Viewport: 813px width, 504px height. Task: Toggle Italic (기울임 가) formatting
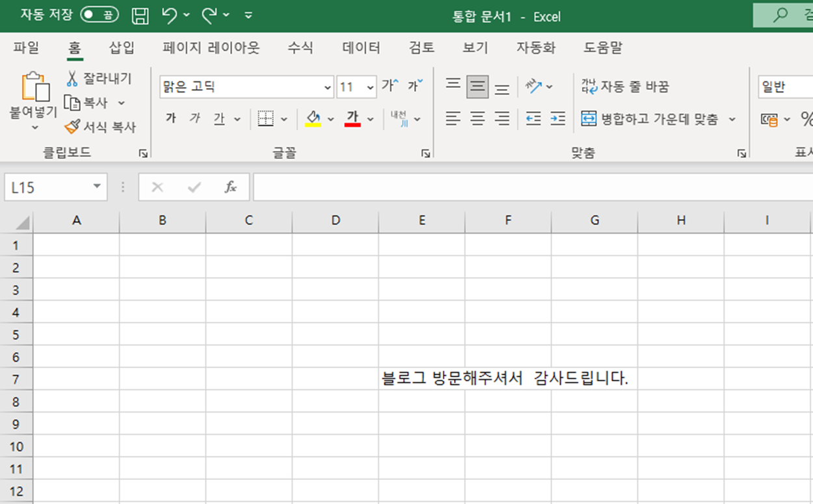195,118
